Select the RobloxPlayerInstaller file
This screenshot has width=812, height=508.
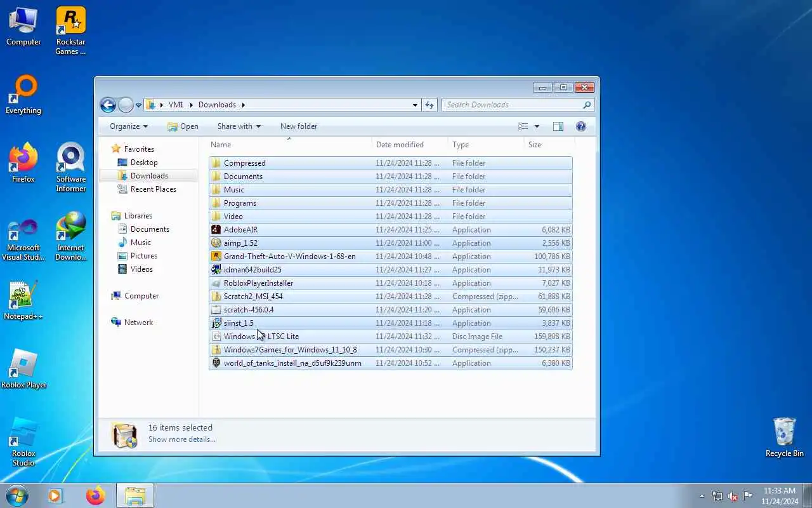point(391,283)
